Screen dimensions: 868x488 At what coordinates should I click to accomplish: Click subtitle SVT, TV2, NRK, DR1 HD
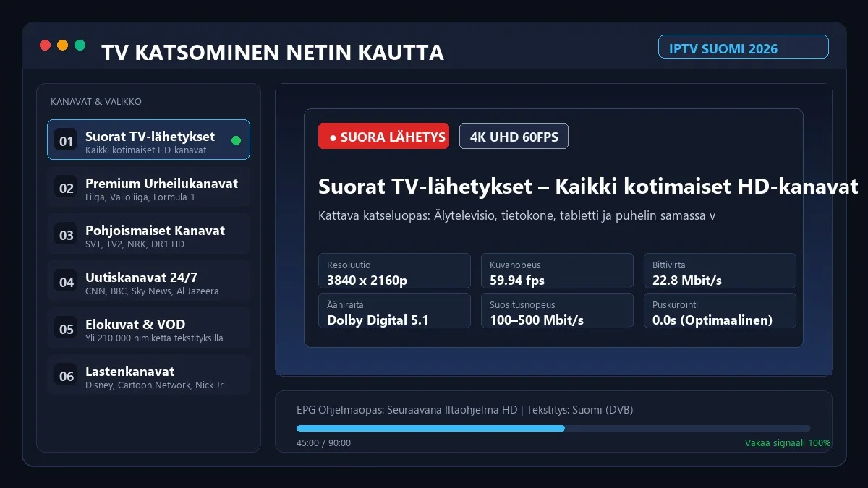pos(135,244)
